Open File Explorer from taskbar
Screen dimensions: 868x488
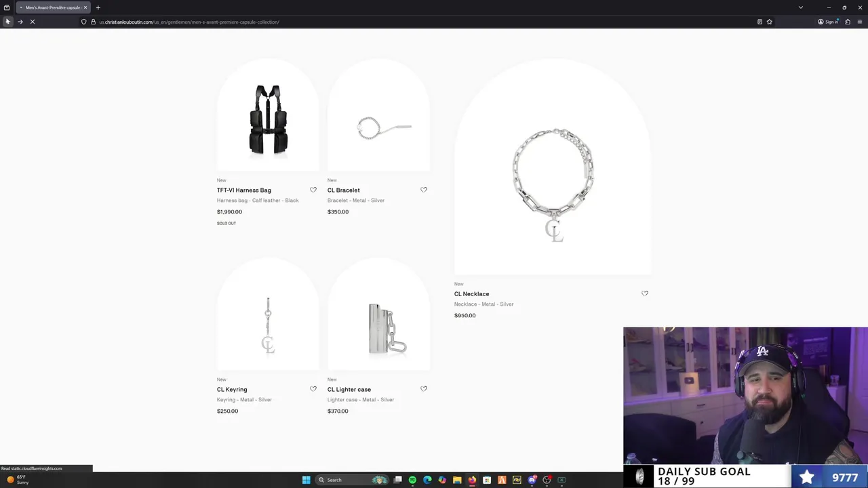coord(457,480)
